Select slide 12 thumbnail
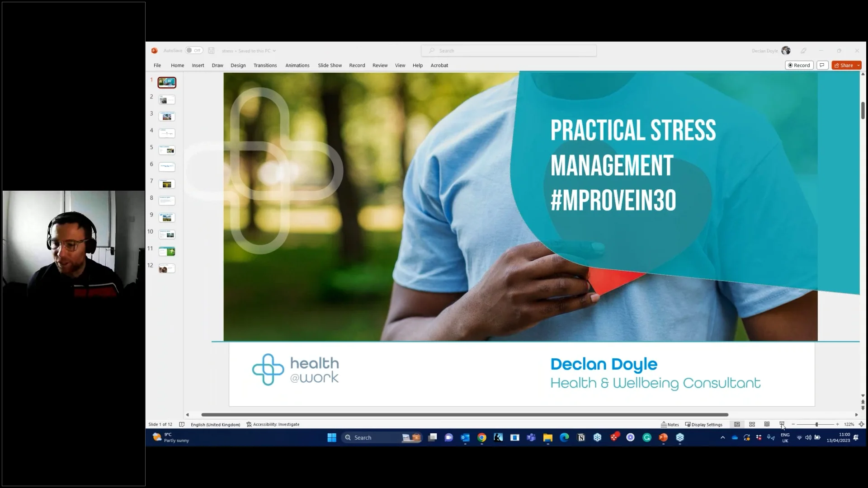Viewport: 868px width, 488px height. pyautogui.click(x=167, y=268)
